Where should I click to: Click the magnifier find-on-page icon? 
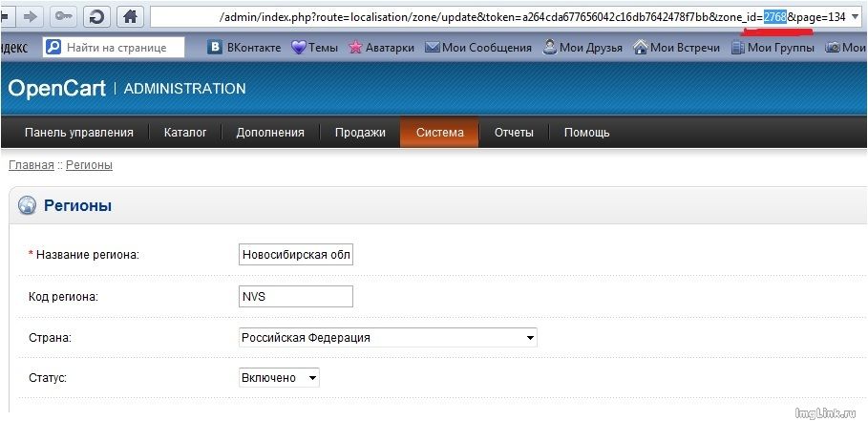click(x=53, y=48)
